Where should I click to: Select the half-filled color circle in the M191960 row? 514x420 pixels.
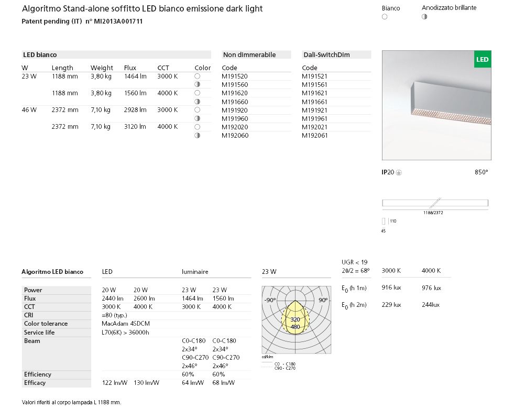click(198, 118)
